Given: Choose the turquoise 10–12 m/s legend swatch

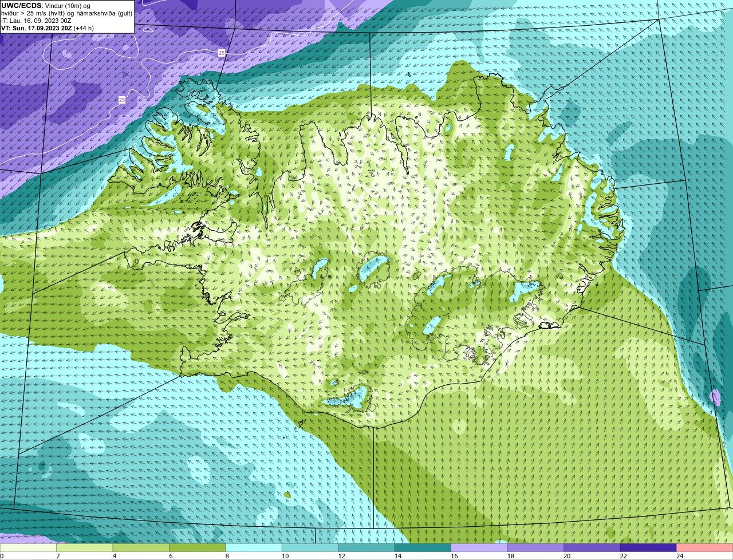Looking at the screenshot, I should [310, 547].
